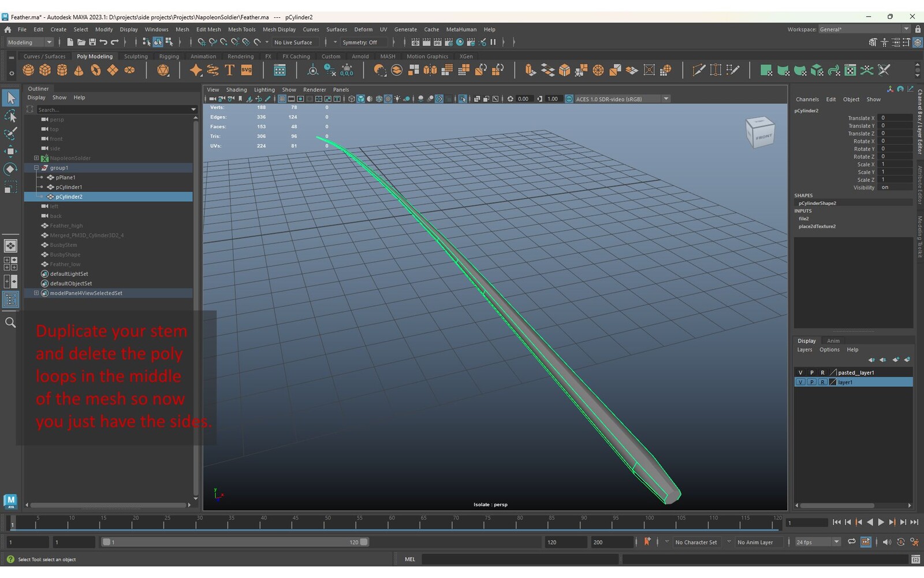Click the Type text tool shelf icon

(x=229, y=70)
